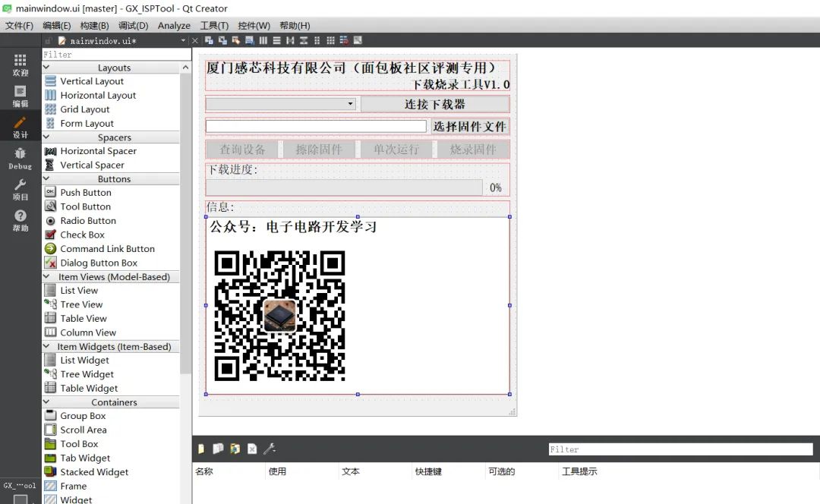Image resolution: width=820 pixels, height=504 pixels.
Task: Click the 选择固件文件 button
Action: (469, 127)
